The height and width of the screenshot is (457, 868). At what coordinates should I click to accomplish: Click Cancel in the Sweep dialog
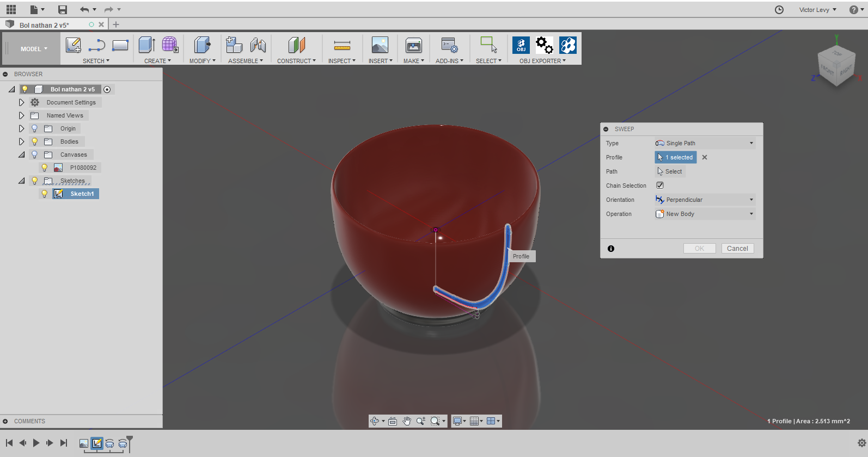(x=737, y=249)
